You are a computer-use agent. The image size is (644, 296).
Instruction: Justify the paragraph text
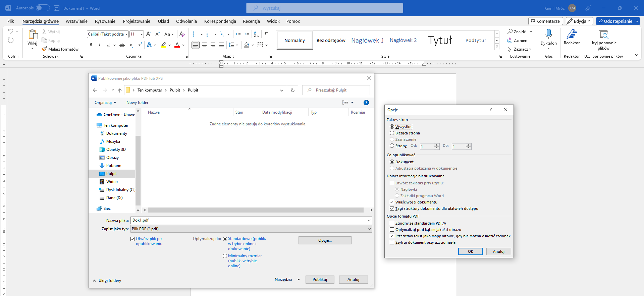[x=222, y=45]
